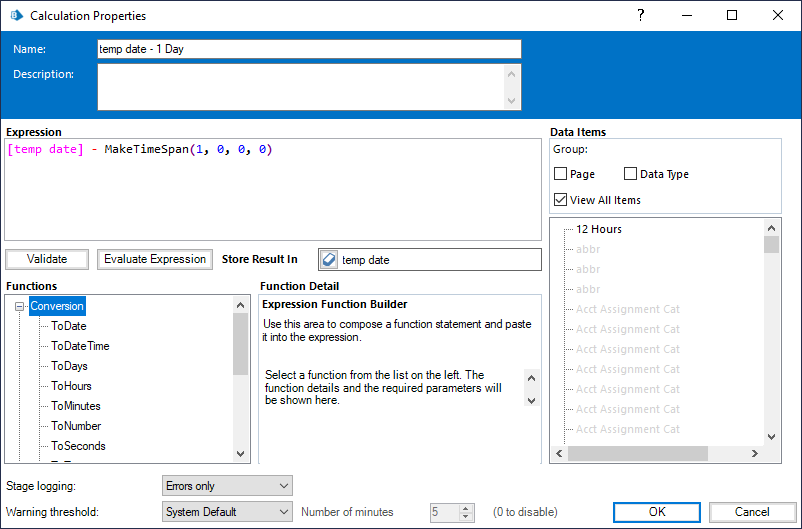Image resolution: width=802 pixels, height=529 pixels.
Task: Click the Blue Prism icon in title bar
Action: [x=17, y=15]
